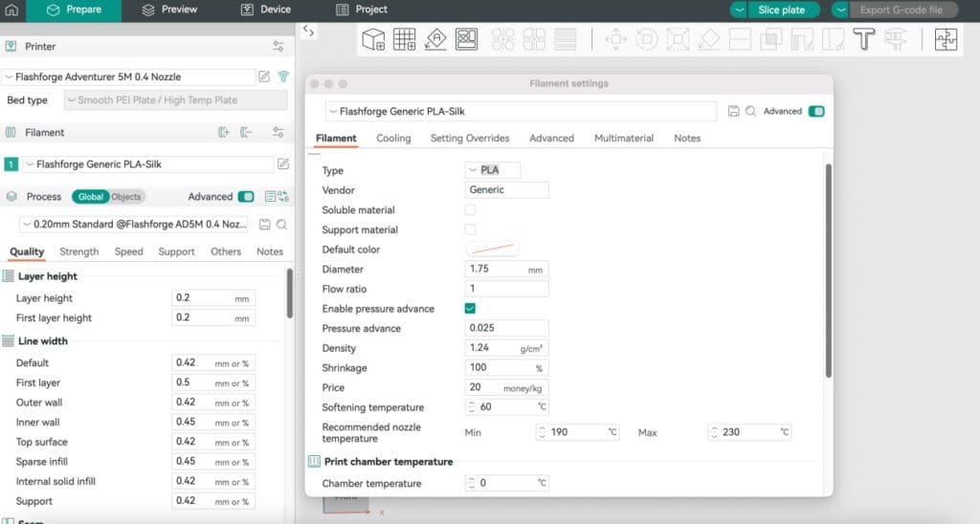Click the Add object cube icon
This screenshot has width=980, height=524.
(374, 39)
